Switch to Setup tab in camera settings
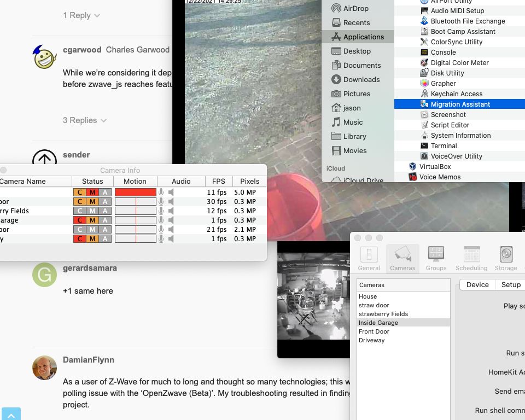525x420 pixels. 510,285
